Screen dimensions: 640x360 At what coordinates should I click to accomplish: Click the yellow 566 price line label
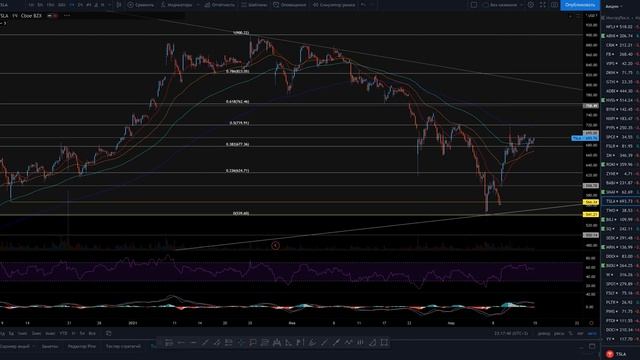tap(591, 202)
